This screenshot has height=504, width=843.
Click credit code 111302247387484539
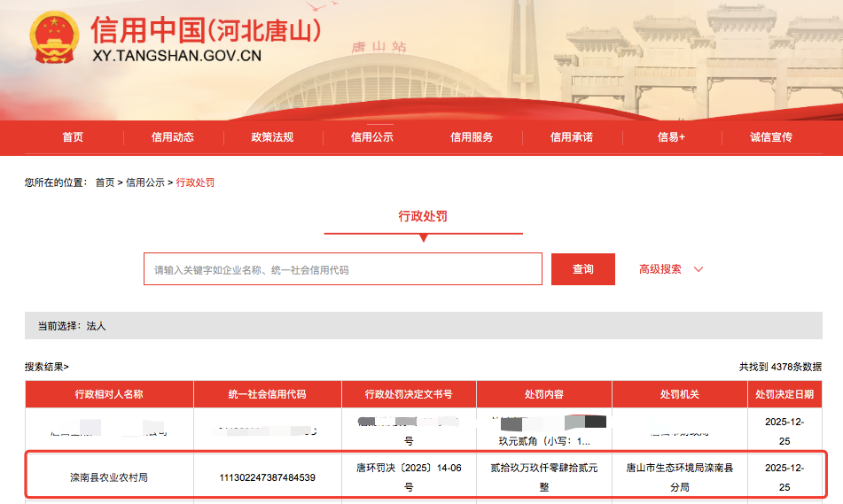point(268,477)
